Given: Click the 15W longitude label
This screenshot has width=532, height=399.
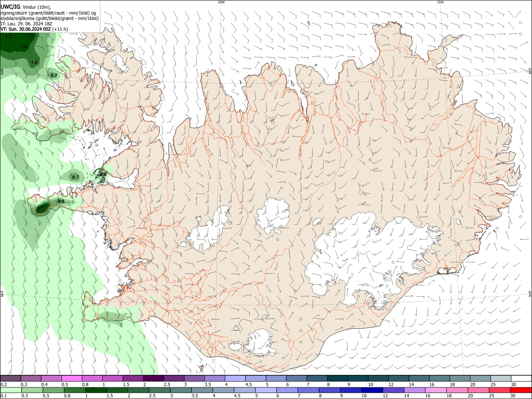Looking at the screenshot, I should click(x=440, y=2).
